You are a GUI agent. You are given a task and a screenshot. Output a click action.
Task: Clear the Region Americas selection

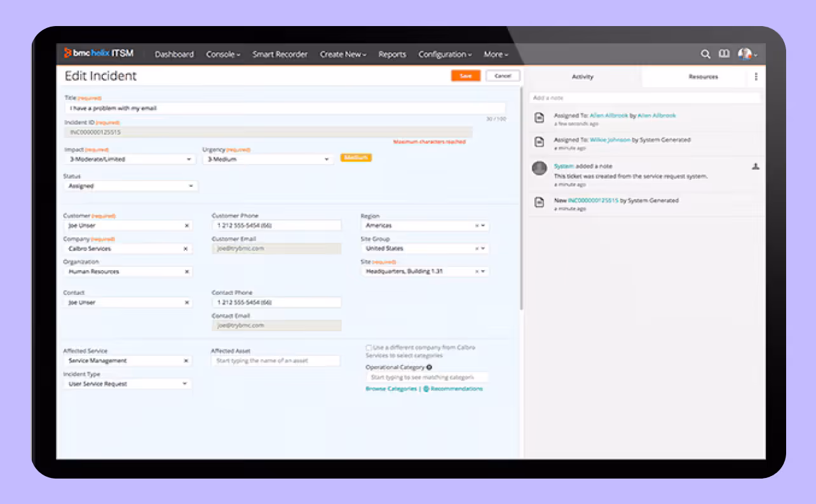click(477, 226)
